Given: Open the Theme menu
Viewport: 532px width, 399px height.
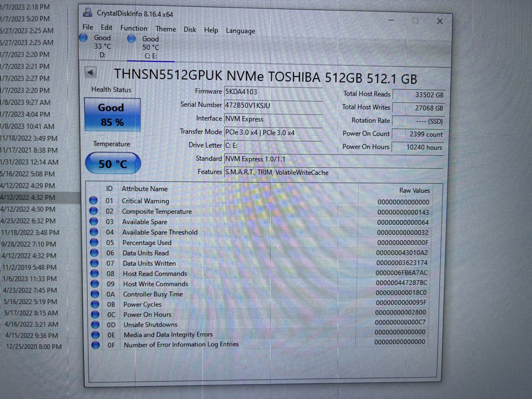Looking at the screenshot, I should (x=166, y=29).
